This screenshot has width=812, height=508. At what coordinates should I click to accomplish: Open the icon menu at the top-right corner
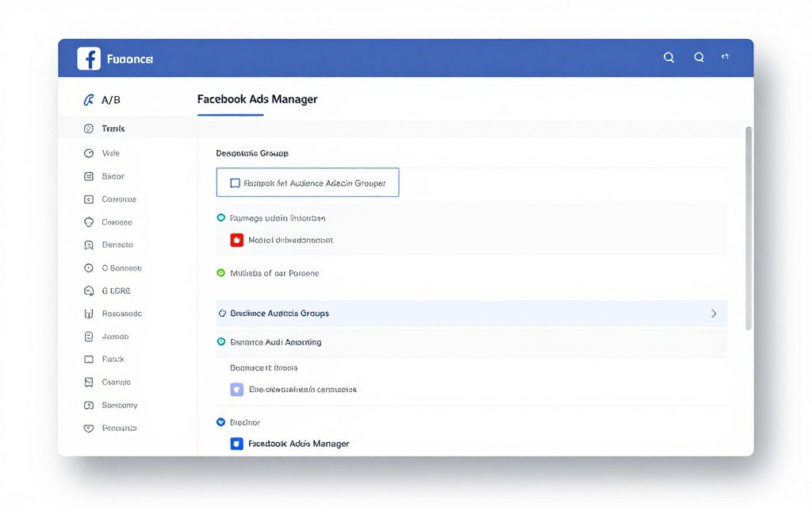click(x=725, y=56)
